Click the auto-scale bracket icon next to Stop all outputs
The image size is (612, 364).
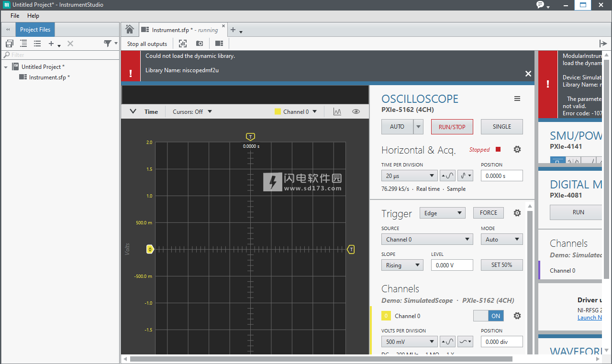point(183,44)
